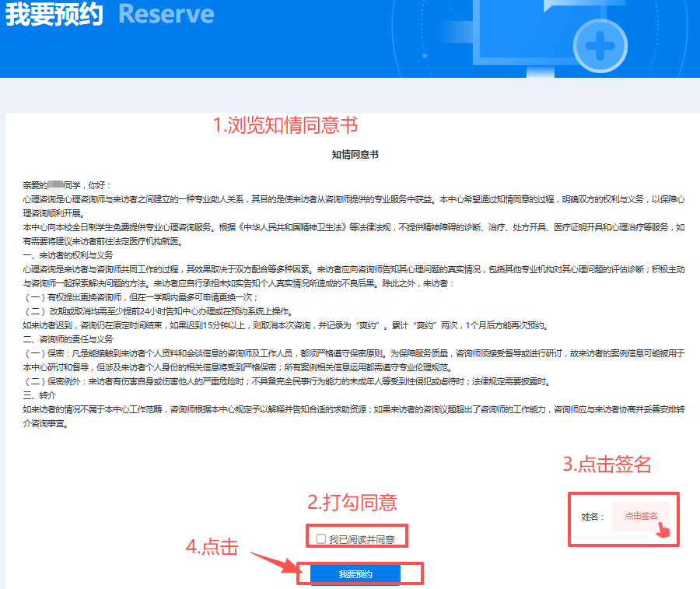Click the 姓名： label beside signature
This screenshot has width=700, height=589.
pyautogui.click(x=593, y=517)
